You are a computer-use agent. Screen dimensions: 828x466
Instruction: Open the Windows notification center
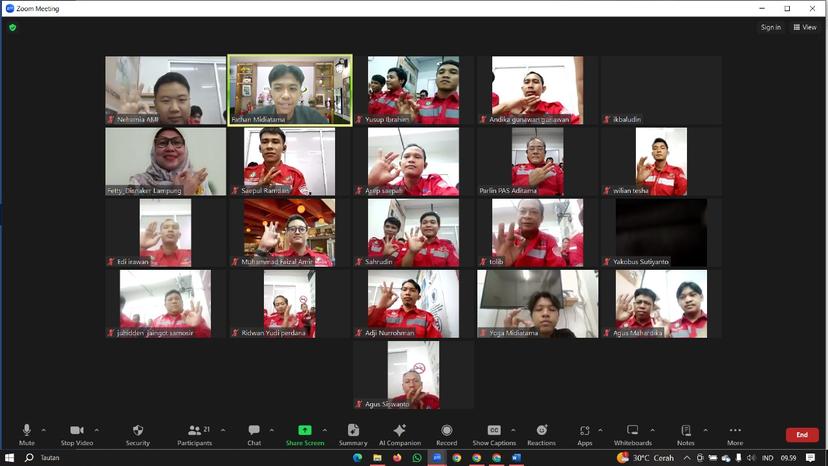[x=811, y=458]
